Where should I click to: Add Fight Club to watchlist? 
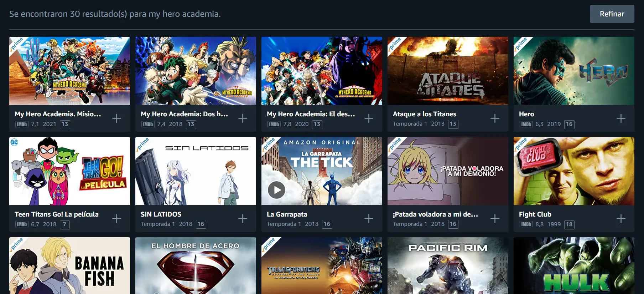click(621, 218)
